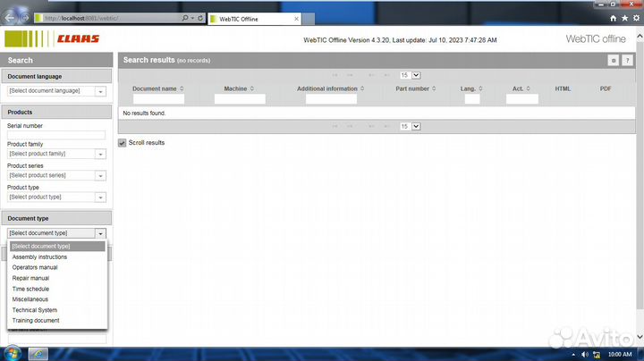
Task: Pick Technical System document type option
Action: click(35, 310)
